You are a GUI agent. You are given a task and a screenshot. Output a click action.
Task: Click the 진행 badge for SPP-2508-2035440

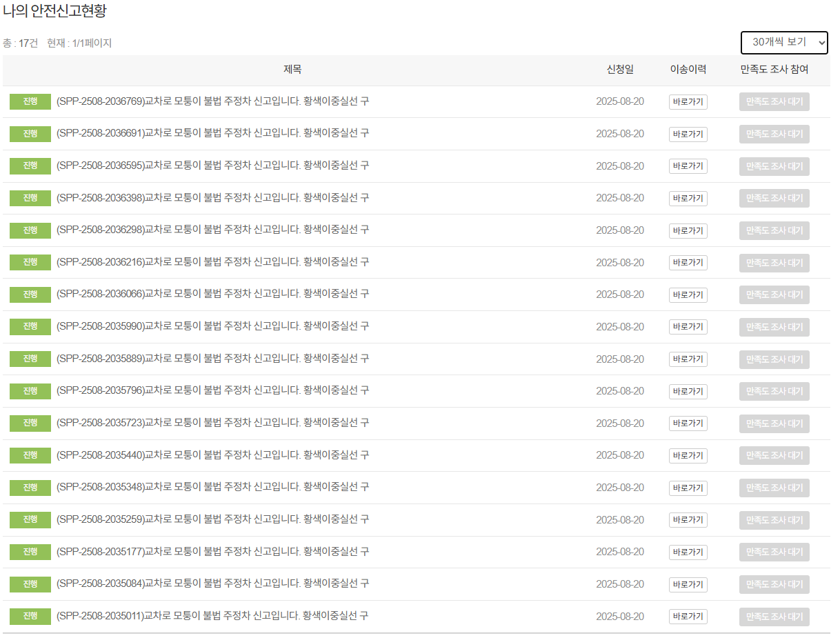pos(30,455)
